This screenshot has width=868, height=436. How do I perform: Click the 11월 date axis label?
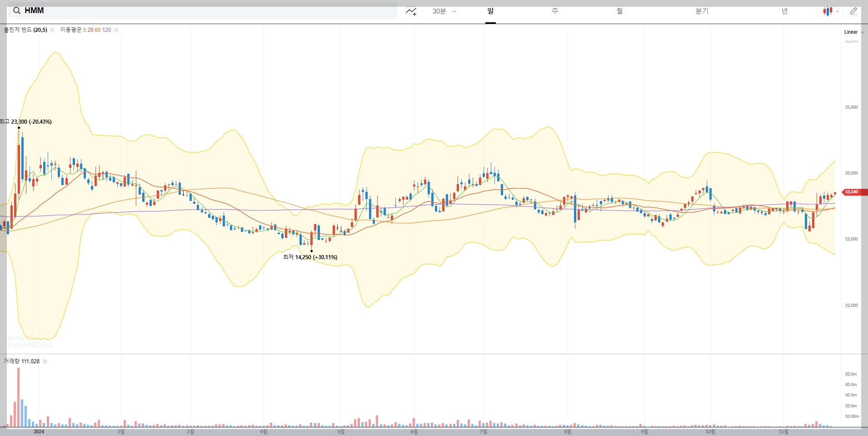783,431
